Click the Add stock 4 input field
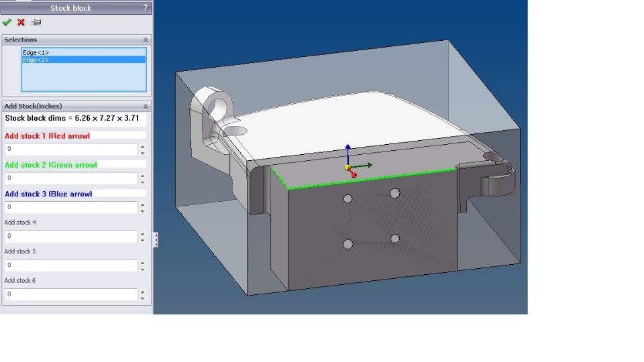This screenshot has height=362, width=644. click(70, 236)
